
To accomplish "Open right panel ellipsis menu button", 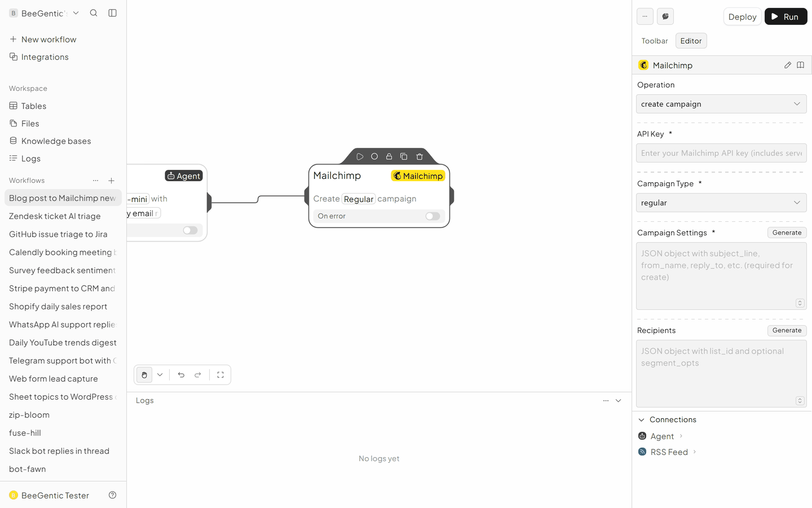I will tap(645, 16).
